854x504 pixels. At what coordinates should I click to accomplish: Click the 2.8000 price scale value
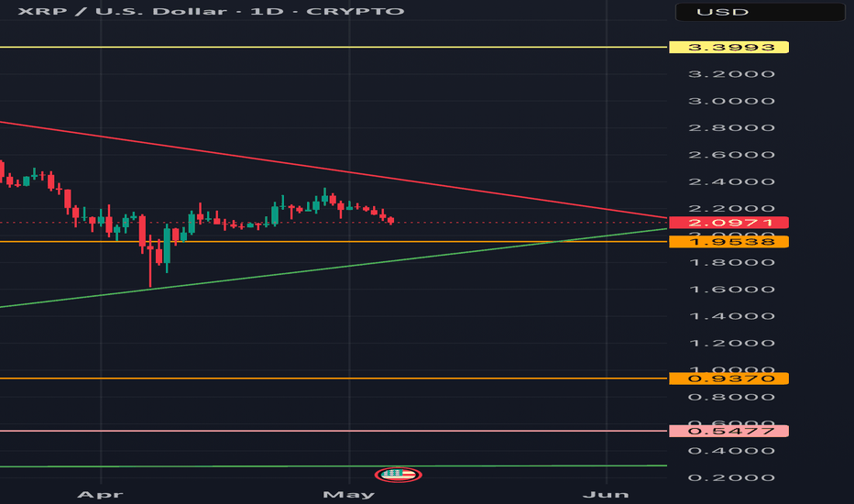[731, 128]
